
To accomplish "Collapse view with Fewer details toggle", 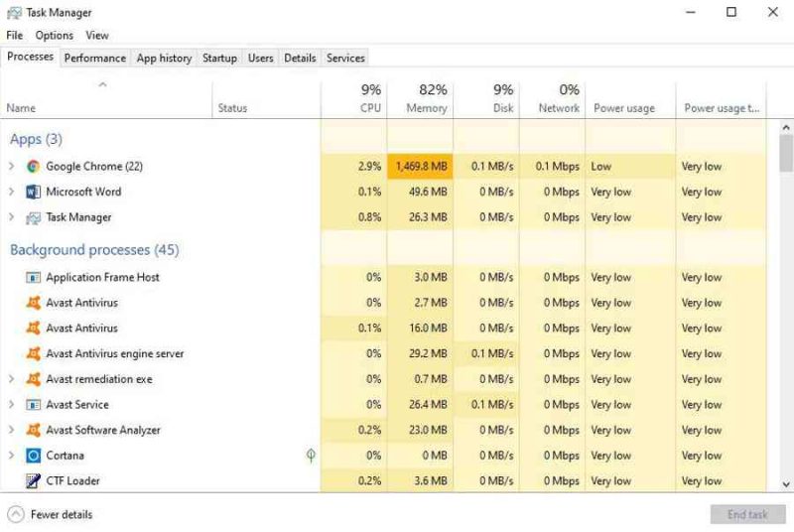I will tap(51, 514).
